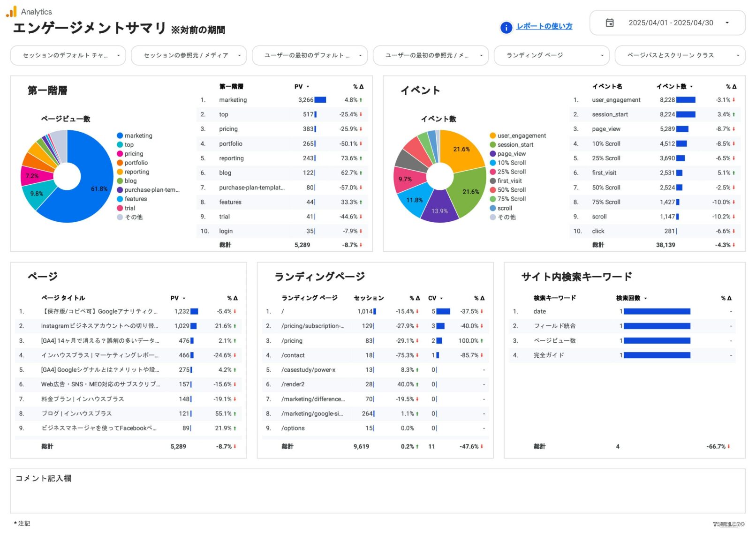Image resolution: width=756 pixels, height=534 pixels.
Task: Click the コメント記入欄 text area
Action: click(378, 495)
